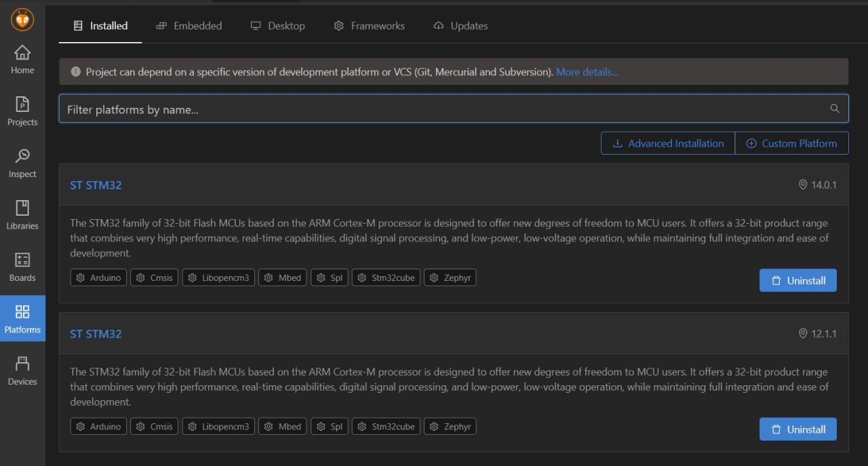Select Zephyr framework tag in 14.0.1 card

click(450, 277)
